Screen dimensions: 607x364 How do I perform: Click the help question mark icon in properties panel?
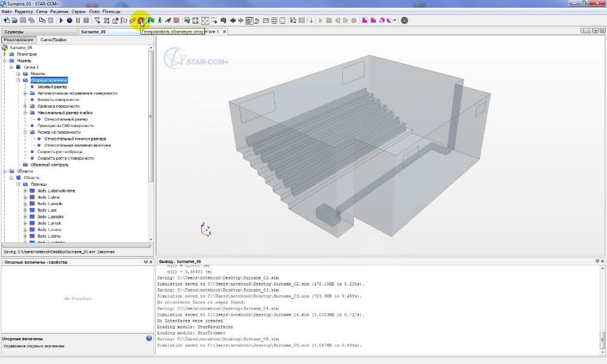coord(149,339)
